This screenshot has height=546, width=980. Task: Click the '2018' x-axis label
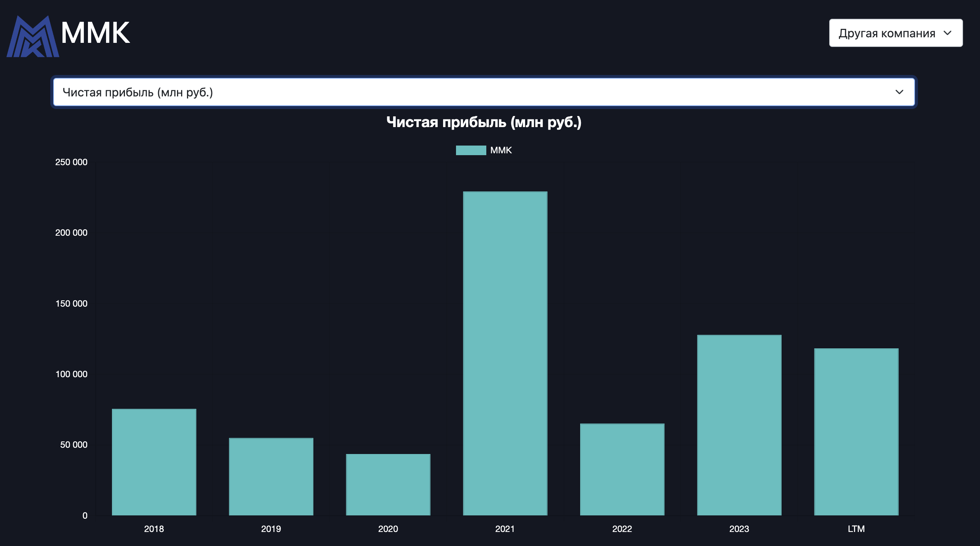154,529
